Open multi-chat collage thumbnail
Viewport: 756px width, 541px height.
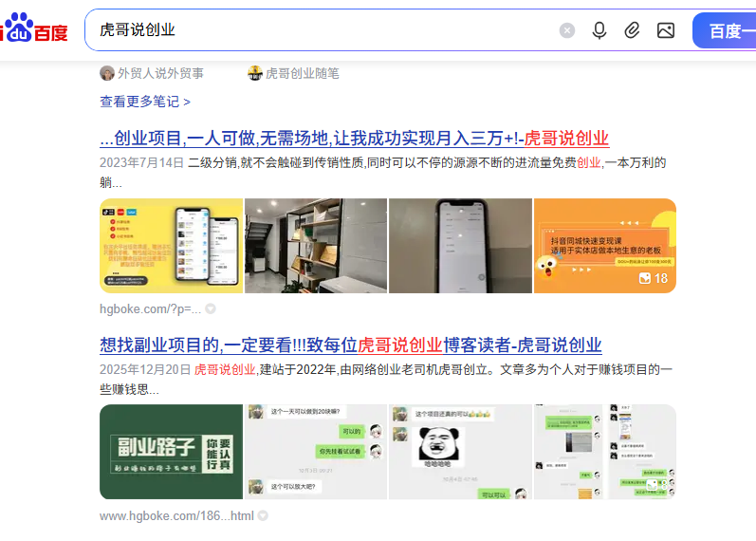605,452
